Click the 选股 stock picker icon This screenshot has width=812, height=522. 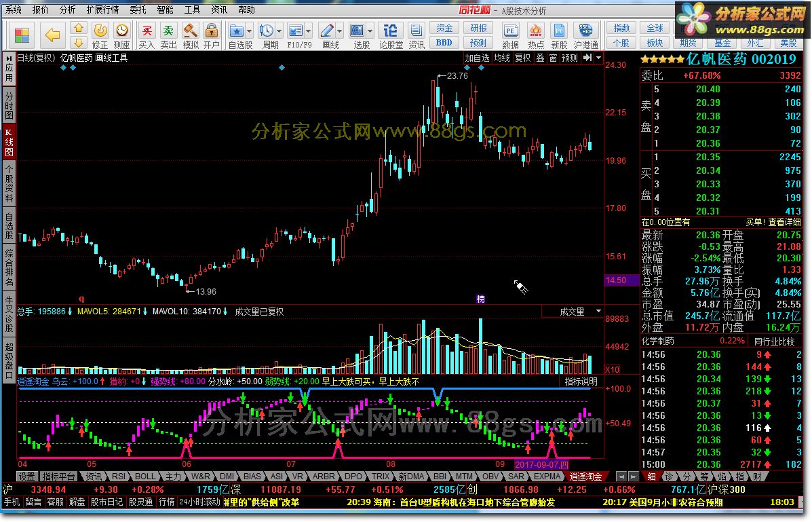[x=357, y=31]
